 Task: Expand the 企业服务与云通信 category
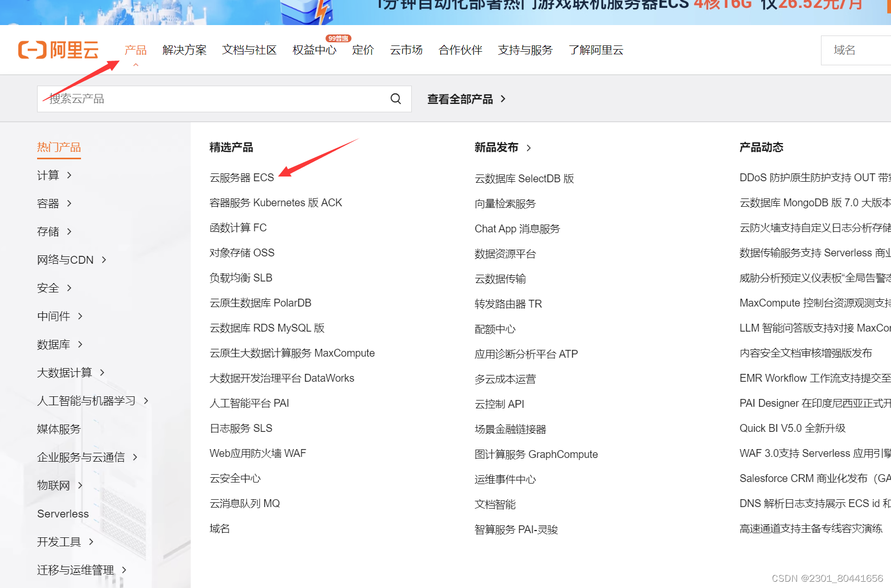point(87,457)
